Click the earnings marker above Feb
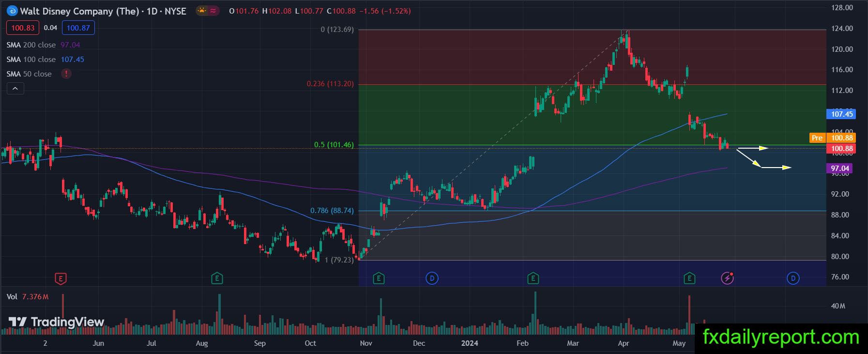This screenshot has height=354, width=868. (x=533, y=278)
